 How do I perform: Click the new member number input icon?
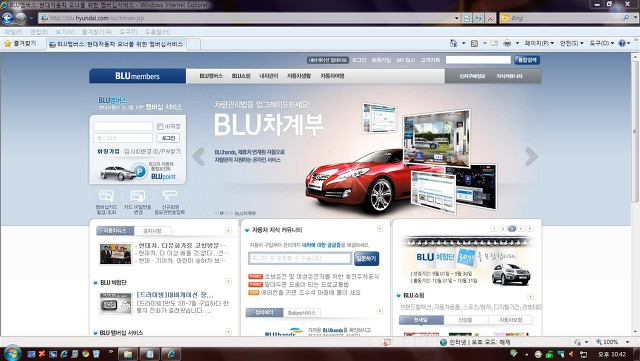pos(169,196)
